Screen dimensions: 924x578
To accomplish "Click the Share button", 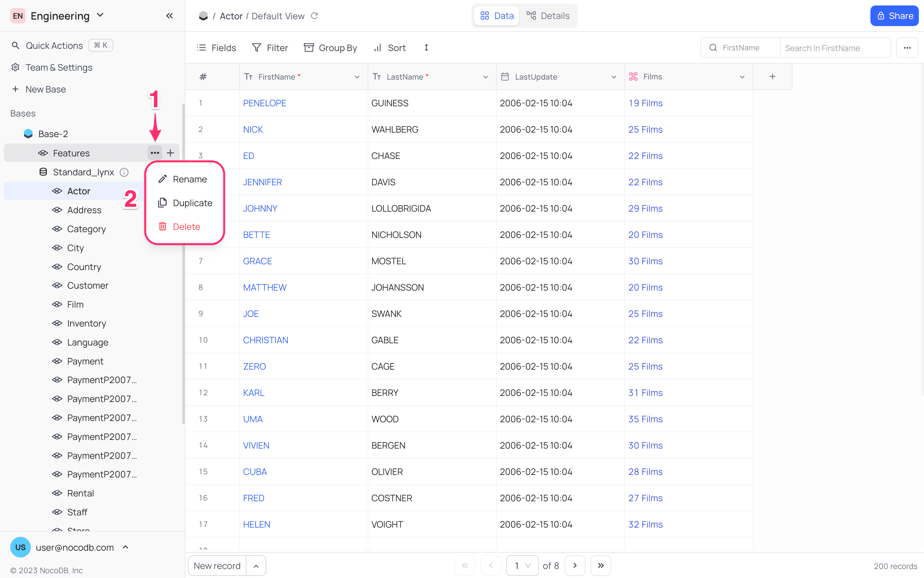I will [x=894, y=16].
